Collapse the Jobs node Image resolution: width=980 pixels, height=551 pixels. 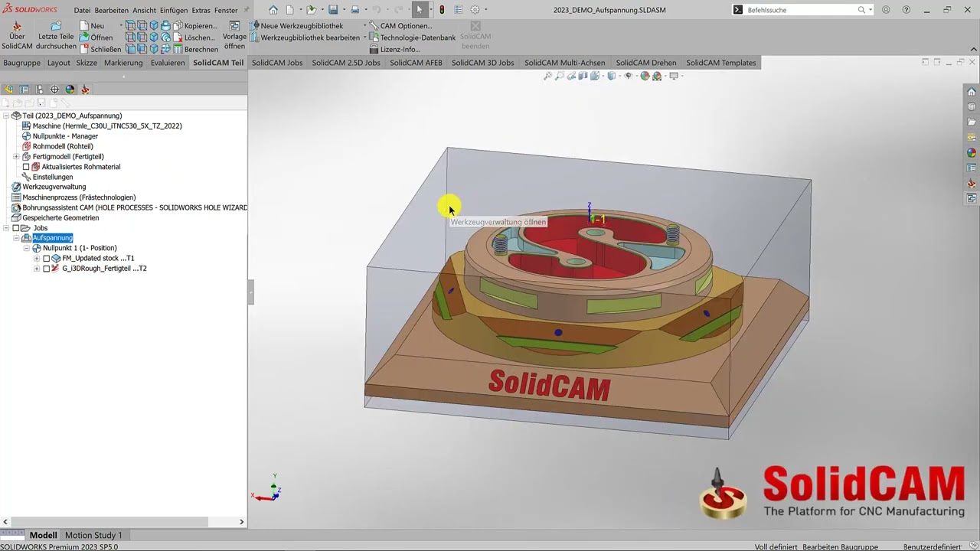pyautogui.click(x=6, y=228)
